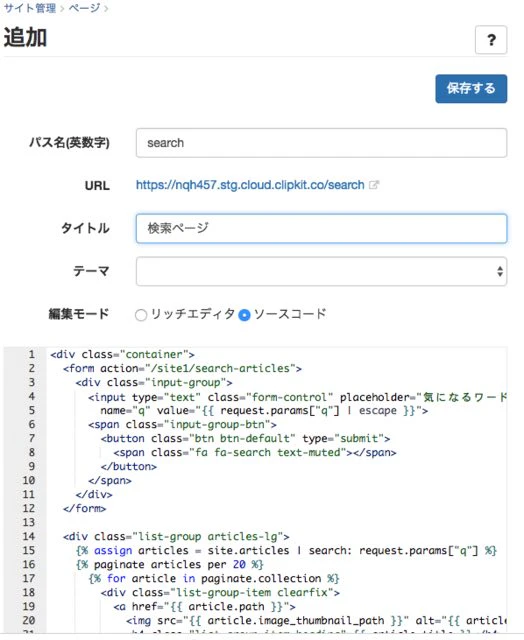Open help via the question mark button
The image size is (524, 640).
[491, 40]
